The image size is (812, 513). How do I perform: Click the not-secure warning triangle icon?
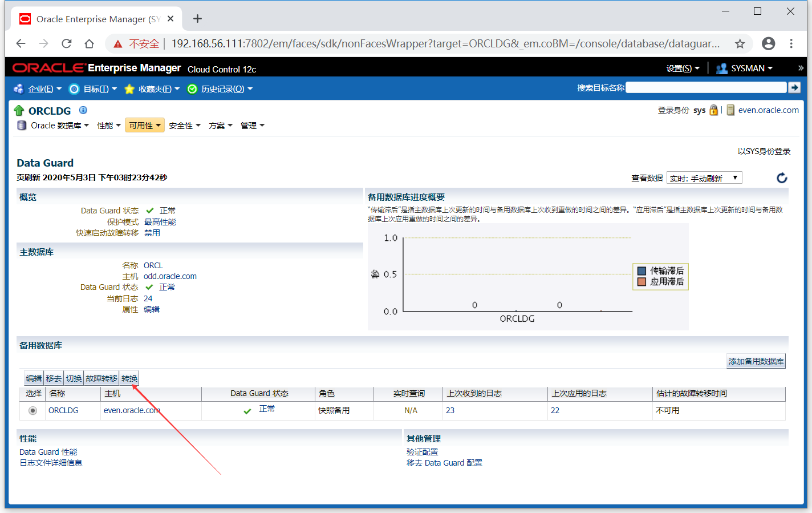[x=118, y=44]
